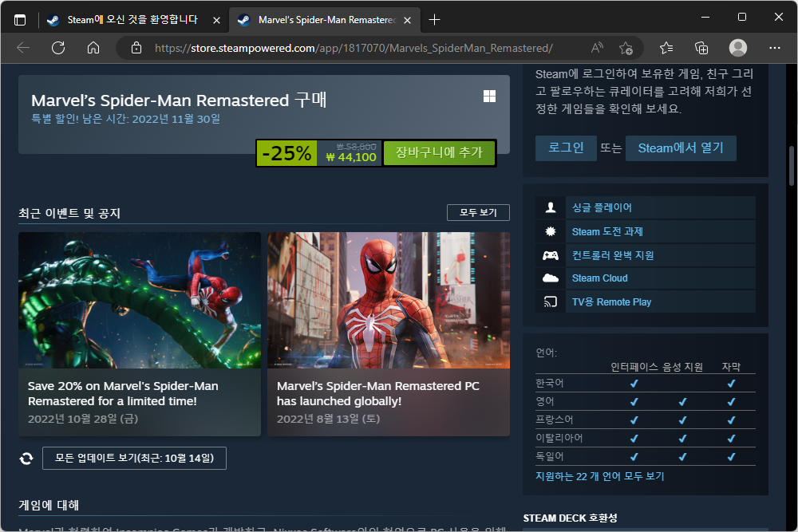This screenshot has width=798, height=532.
Task: Click the -25% discount badge
Action: pyautogui.click(x=286, y=153)
